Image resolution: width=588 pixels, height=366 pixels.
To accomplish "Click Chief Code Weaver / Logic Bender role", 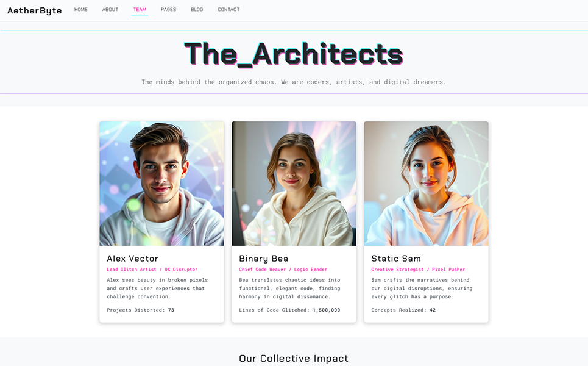I will [x=283, y=270].
